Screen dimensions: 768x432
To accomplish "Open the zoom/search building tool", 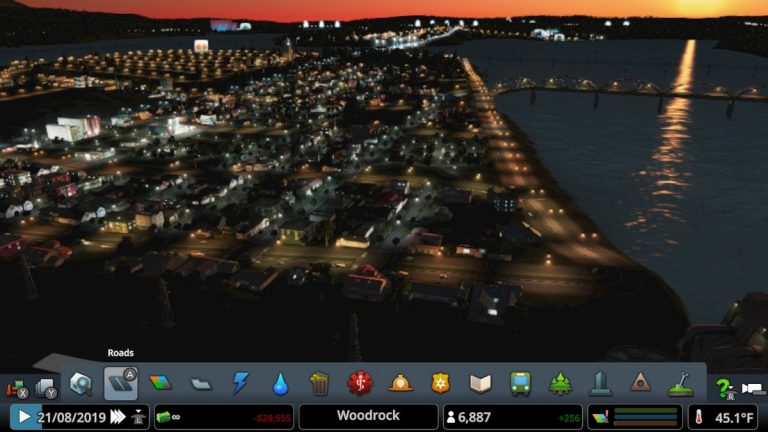I will pos(81,384).
